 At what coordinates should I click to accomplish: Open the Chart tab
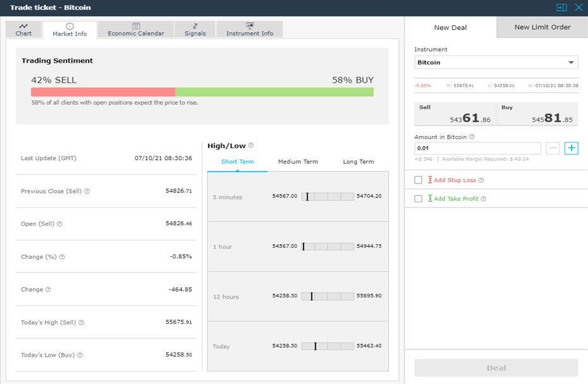(x=23, y=29)
